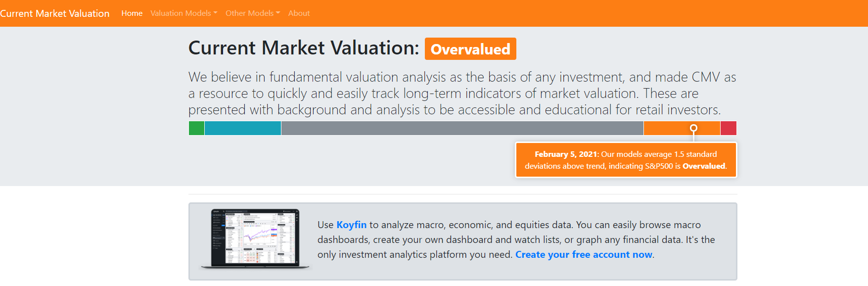Select the teal segment of the valuation bar
Screen dimensions: 868x286
click(x=243, y=128)
